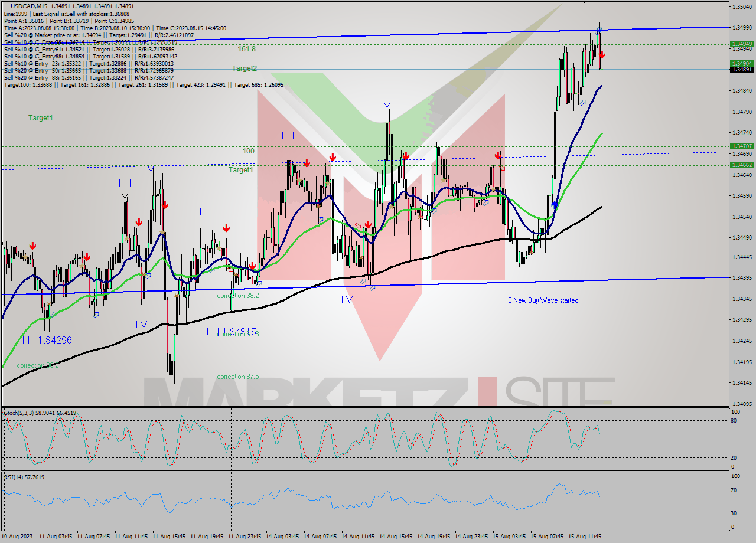Select the red sell arrow near the latest candle

coord(601,55)
